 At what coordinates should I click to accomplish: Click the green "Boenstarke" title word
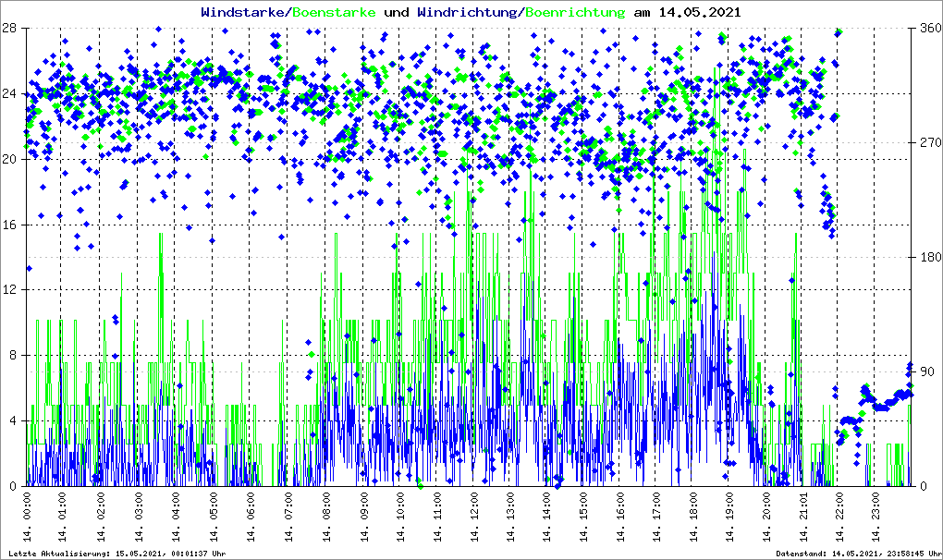coord(334,12)
